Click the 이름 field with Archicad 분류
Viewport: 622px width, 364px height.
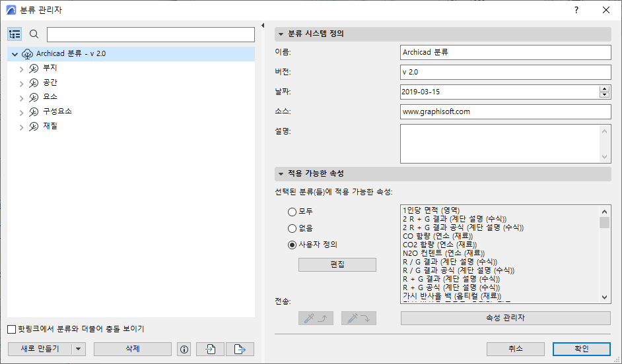[x=506, y=52]
